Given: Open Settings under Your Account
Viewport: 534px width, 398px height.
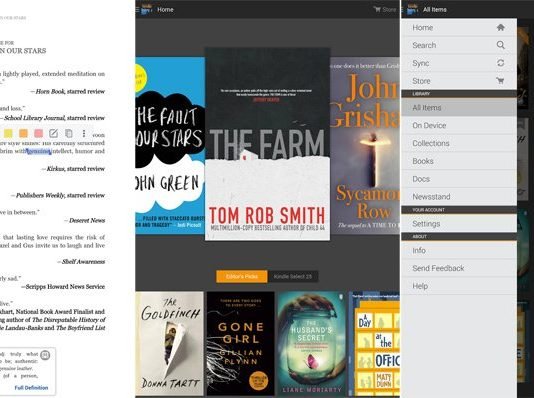Looking at the screenshot, I should (459, 224).
